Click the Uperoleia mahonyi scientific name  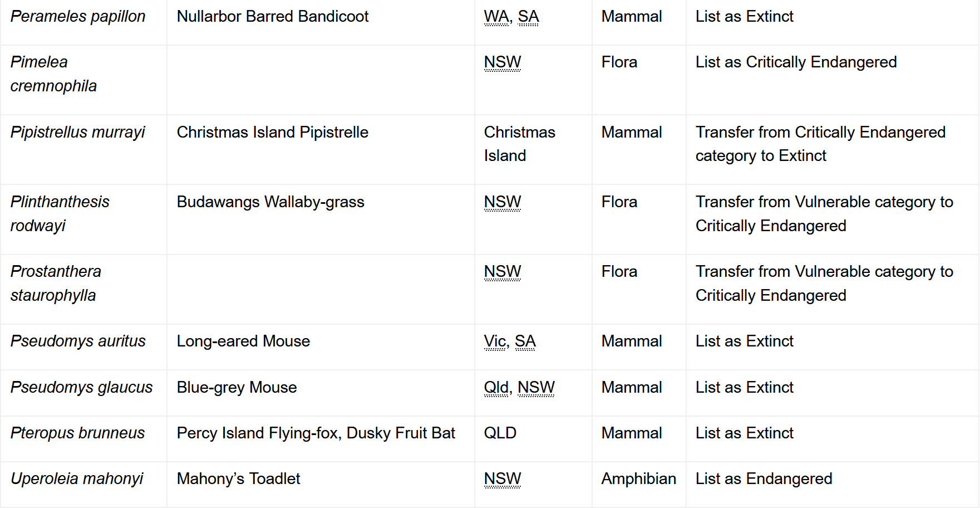[77, 479]
